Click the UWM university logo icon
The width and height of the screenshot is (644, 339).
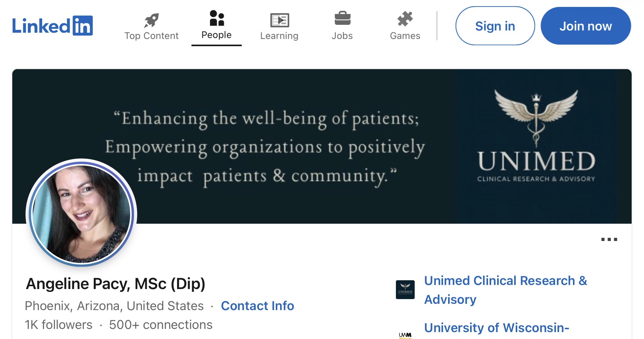[405, 335]
